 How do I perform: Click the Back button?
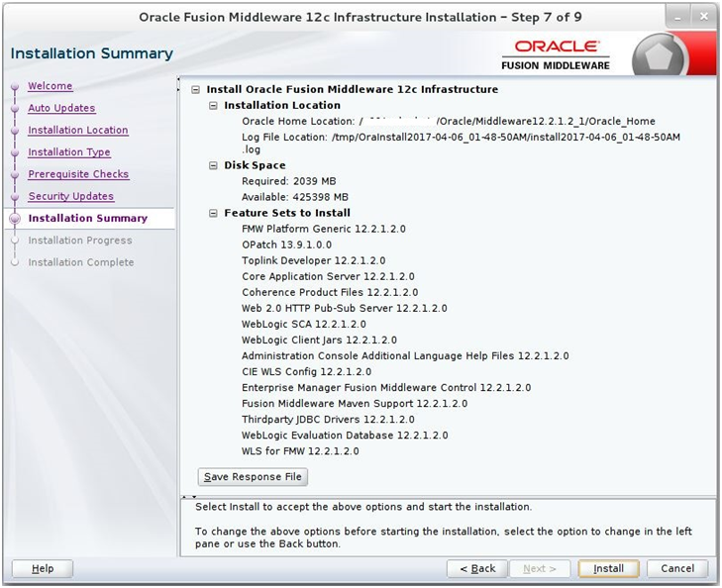(477, 568)
